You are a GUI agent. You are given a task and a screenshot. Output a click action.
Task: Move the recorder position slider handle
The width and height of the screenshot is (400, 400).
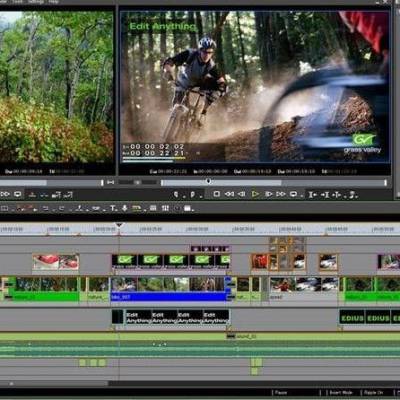(208, 181)
